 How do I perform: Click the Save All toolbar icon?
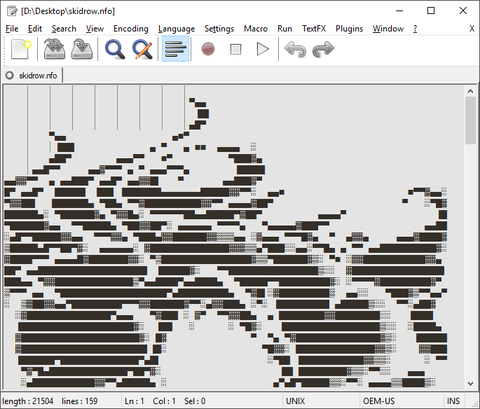54,49
